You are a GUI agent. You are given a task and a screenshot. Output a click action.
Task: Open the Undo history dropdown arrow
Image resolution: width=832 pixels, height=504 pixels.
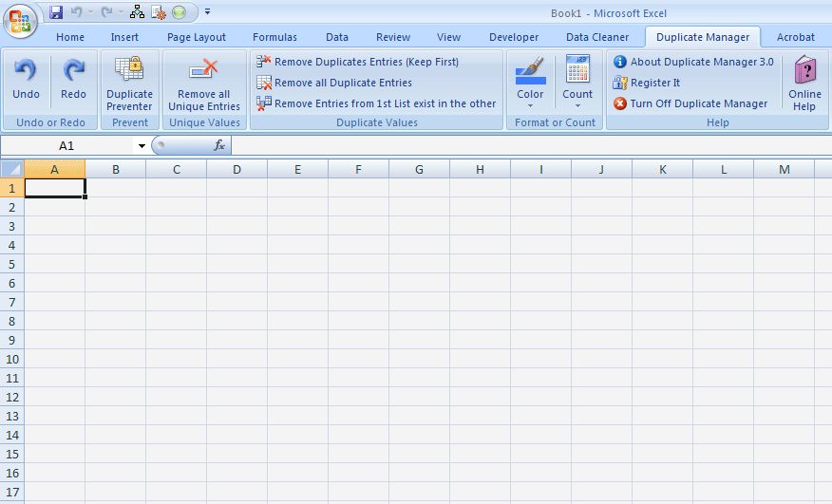coord(91,12)
